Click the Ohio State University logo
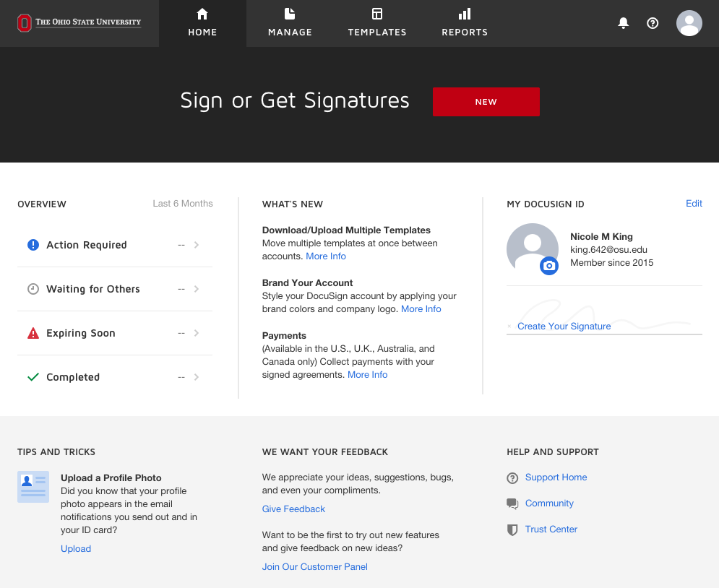The width and height of the screenshot is (719, 588). click(x=79, y=23)
